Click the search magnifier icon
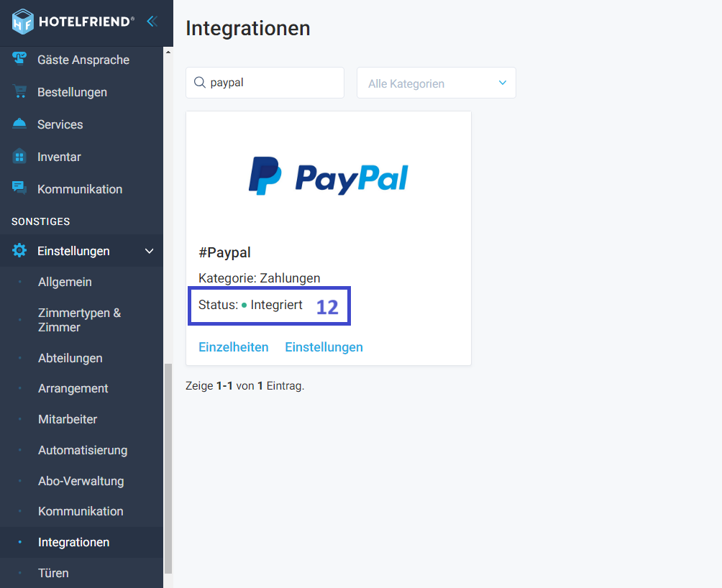 pyautogui.click(x=199, y=83)
